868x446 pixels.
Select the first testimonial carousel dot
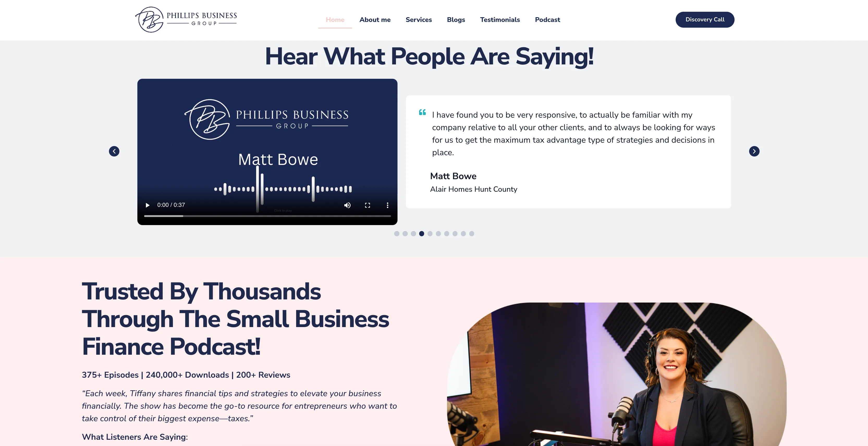click(397, 234)
